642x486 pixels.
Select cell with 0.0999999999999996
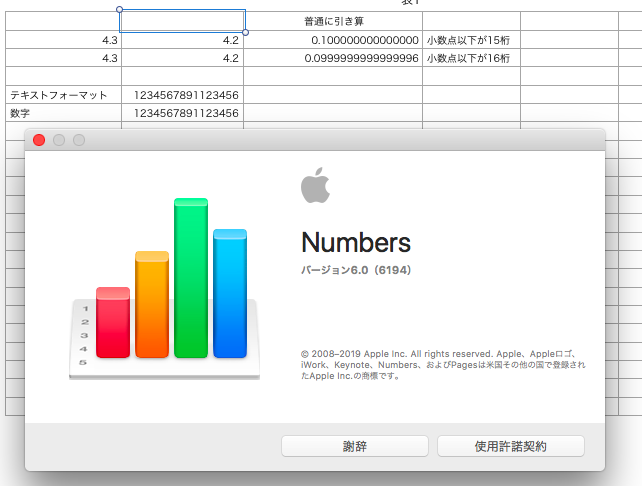click(333, 58)
